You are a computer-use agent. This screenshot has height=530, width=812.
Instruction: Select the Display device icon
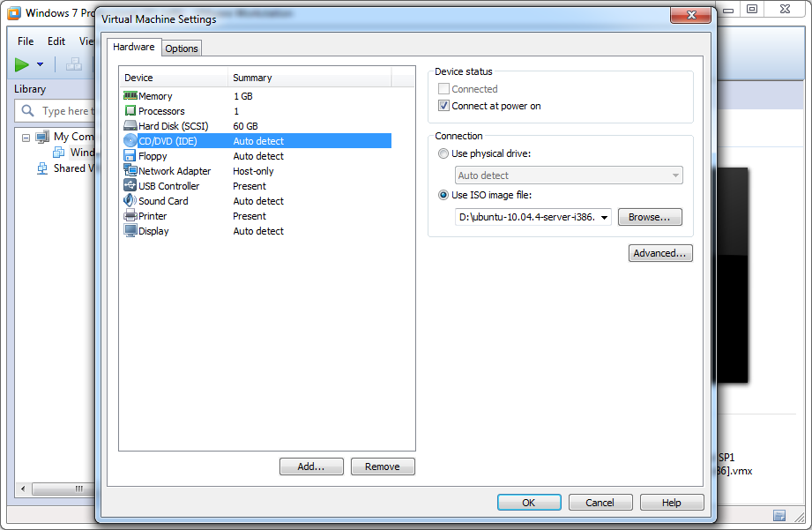click(130, 231)
